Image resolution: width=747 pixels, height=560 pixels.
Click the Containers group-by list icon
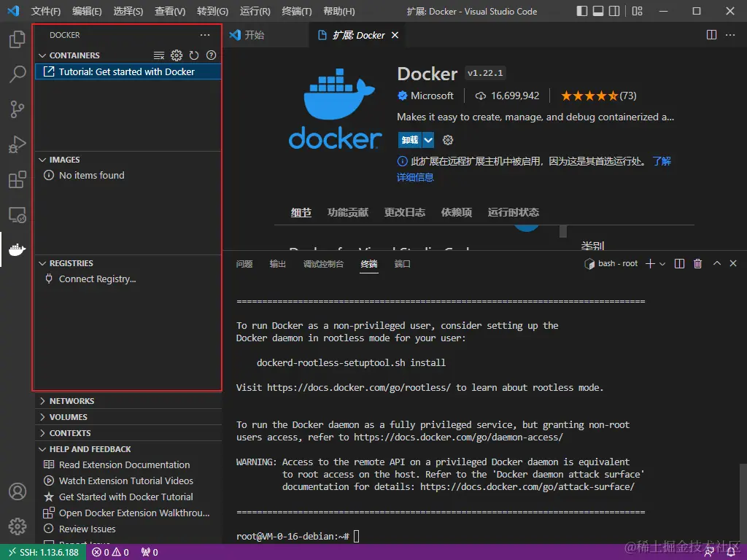click(159, 55)
